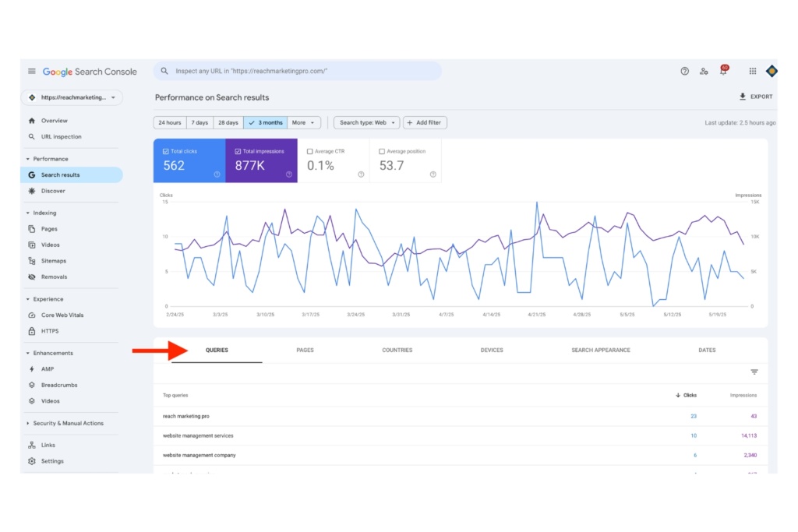Sort table by Clicks column header

pyautogui.click(x=686, y=395)
